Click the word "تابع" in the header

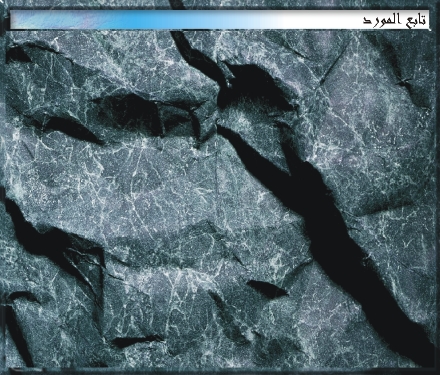coord(419,21)
